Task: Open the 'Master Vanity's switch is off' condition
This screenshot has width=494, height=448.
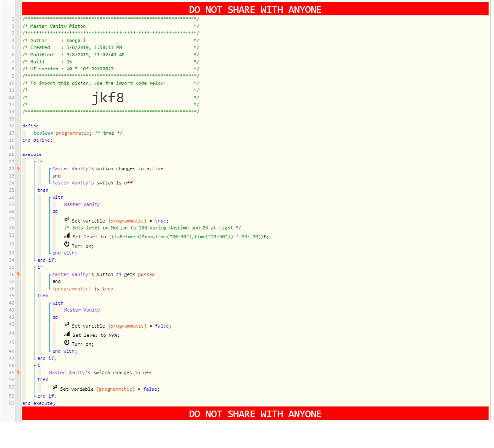Action: [x=92, y=183]
